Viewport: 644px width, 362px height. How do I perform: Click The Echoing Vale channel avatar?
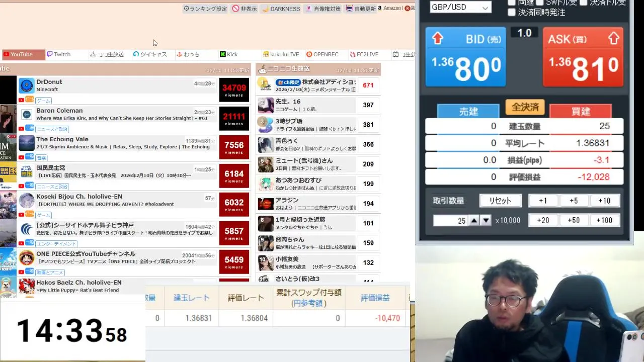coord(27,143)
